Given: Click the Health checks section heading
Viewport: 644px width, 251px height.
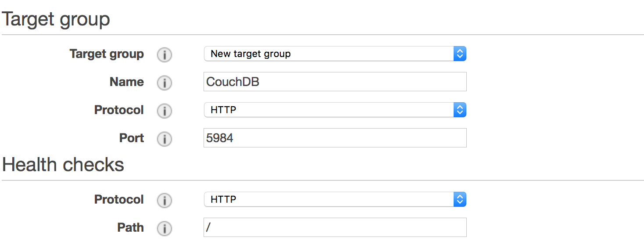Looking at the screenshot, I should (x=63, y=165).
